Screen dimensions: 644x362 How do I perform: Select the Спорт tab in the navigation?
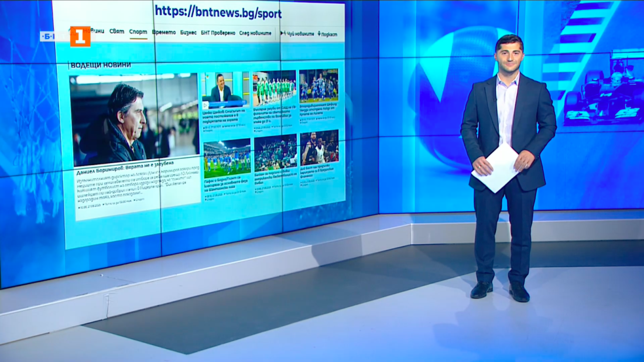(138, 32)
